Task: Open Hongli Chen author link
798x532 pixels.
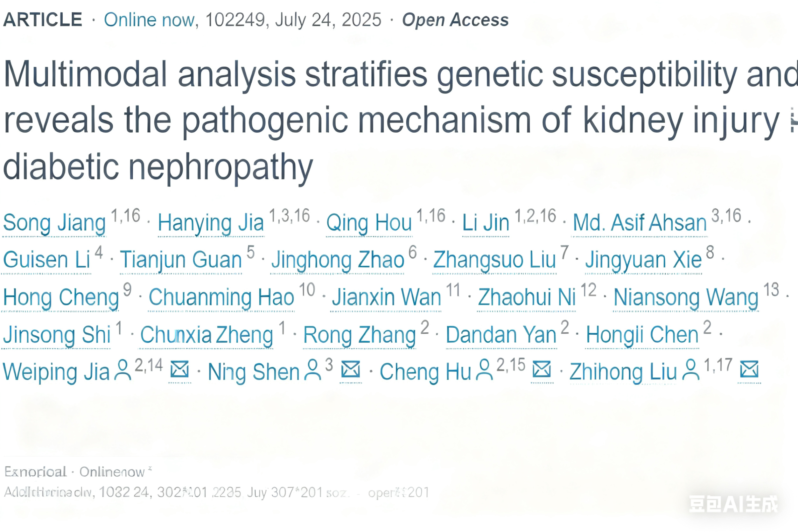Action: 642,335
